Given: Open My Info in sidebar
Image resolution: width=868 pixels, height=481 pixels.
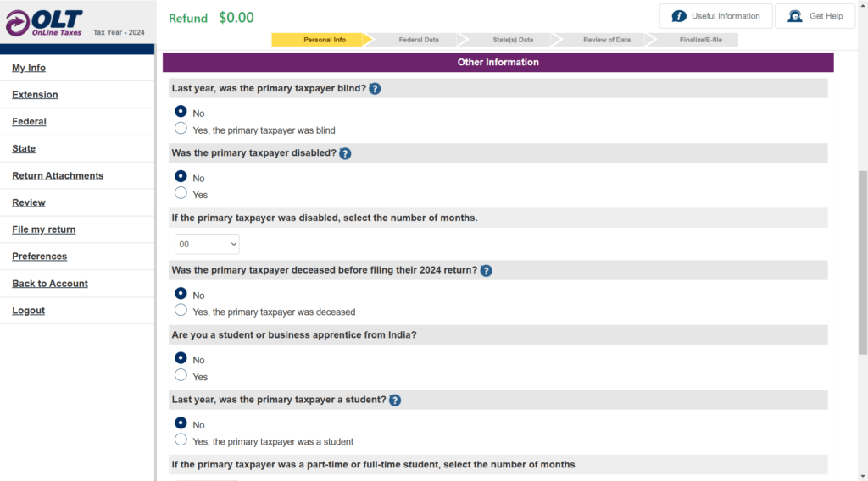Looking at the screenshot, I should coord(29,68).
